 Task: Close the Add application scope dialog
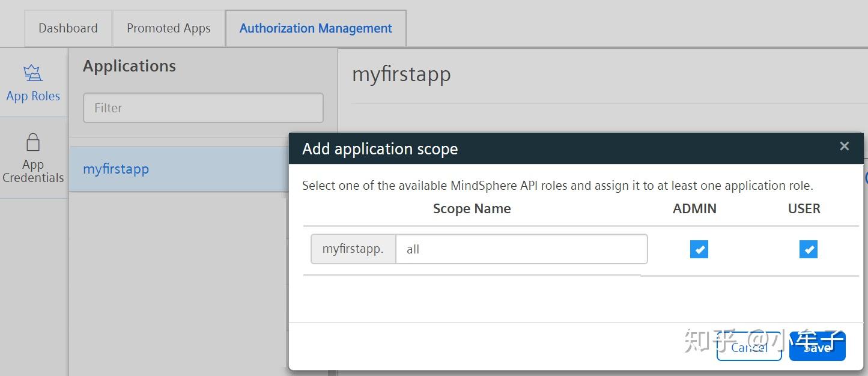(x=844, y=146)
